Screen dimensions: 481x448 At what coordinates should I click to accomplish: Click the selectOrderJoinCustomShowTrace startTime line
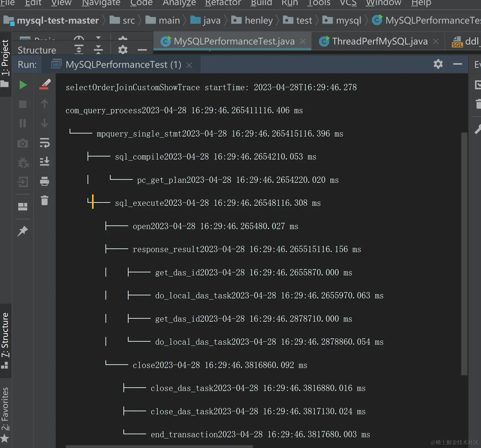click(x=211, y=87)
